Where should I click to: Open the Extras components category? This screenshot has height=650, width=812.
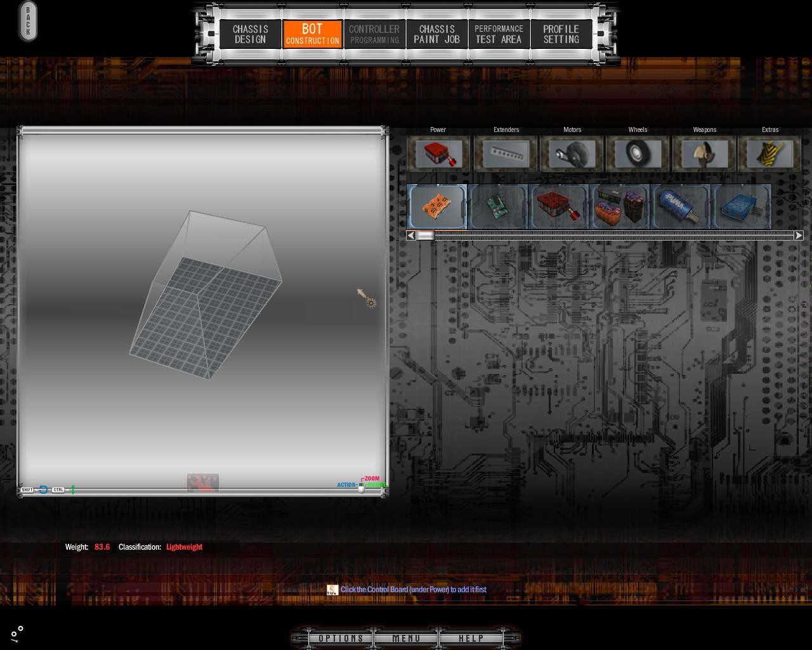(770, 153)
